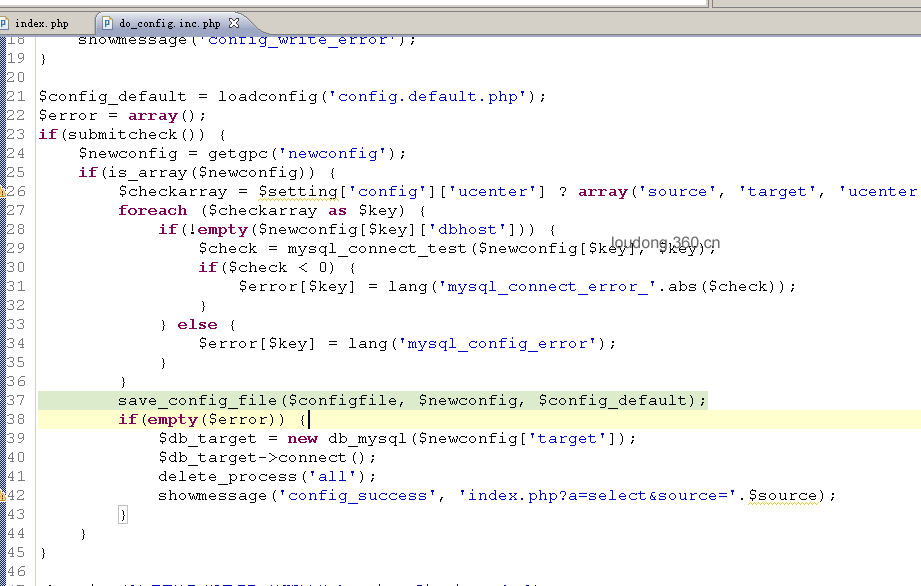This screenshot has width=921, height=586.
Task: Click the 'ucenter' key on line 26
Action: click(x=497, y=191)
